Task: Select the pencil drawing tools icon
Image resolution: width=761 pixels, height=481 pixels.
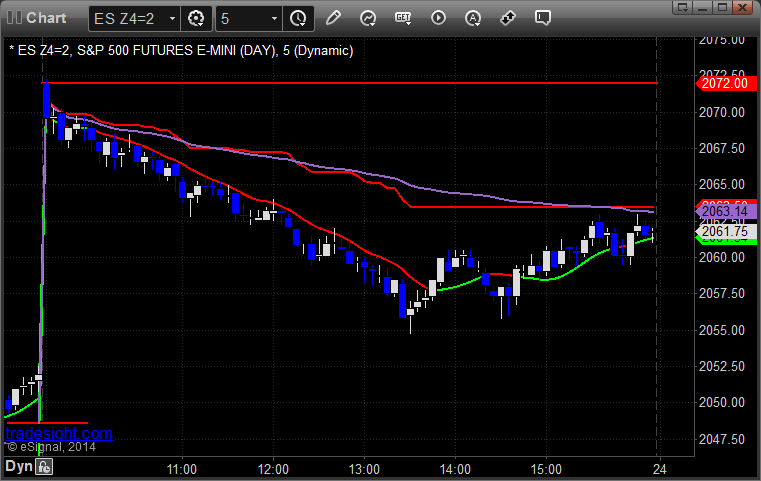Action: pyautogui.click(x=333, y=18)
